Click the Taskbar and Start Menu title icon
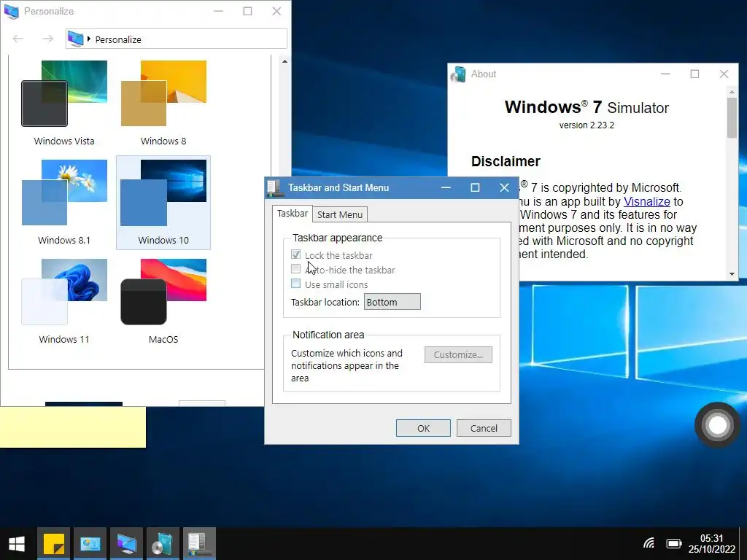 coord(274,187)
